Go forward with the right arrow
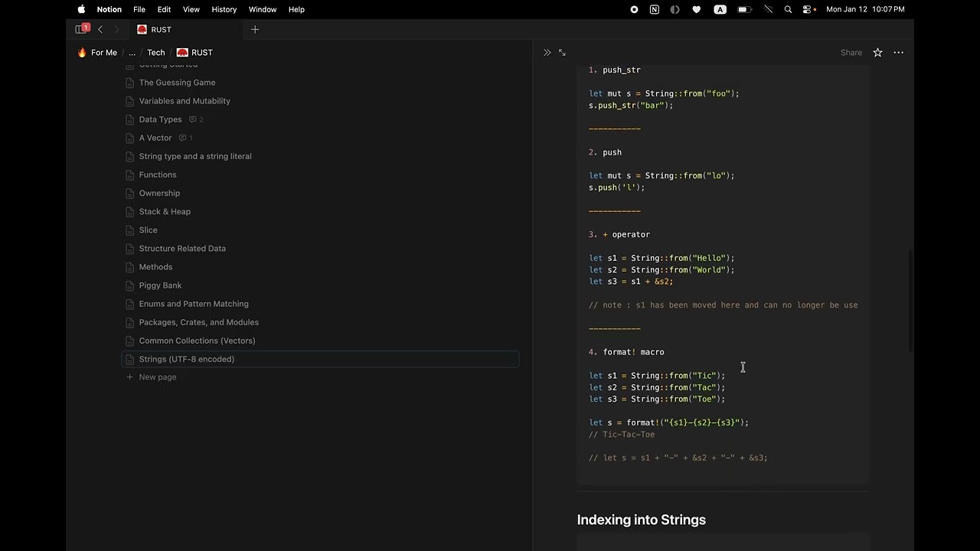The width and height of the screenshot is (980, 551). click(116, 29)
